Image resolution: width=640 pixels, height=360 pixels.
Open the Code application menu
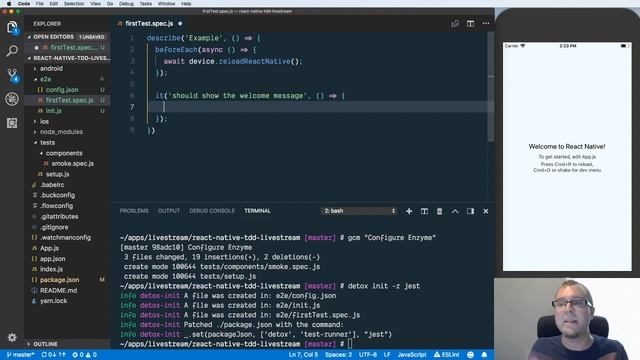(x=24, y=4)
